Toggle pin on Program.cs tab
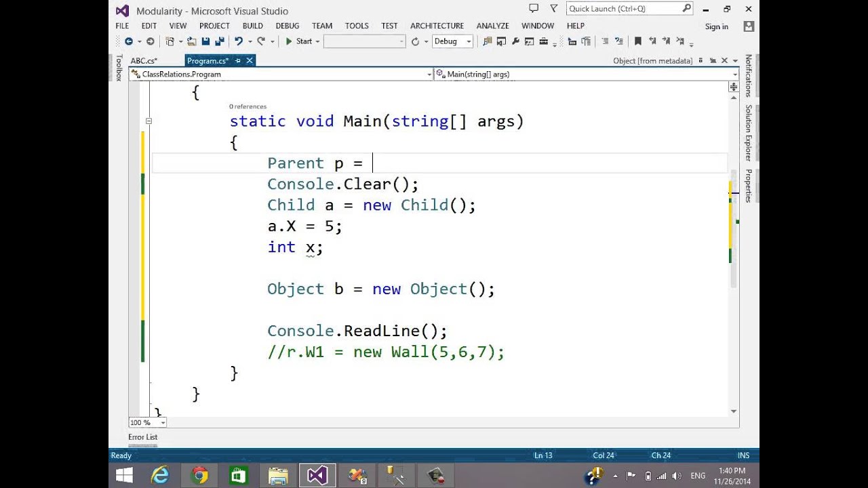This screenshot has height=488, width=868. pyautogui.click(x=238, y=60)
